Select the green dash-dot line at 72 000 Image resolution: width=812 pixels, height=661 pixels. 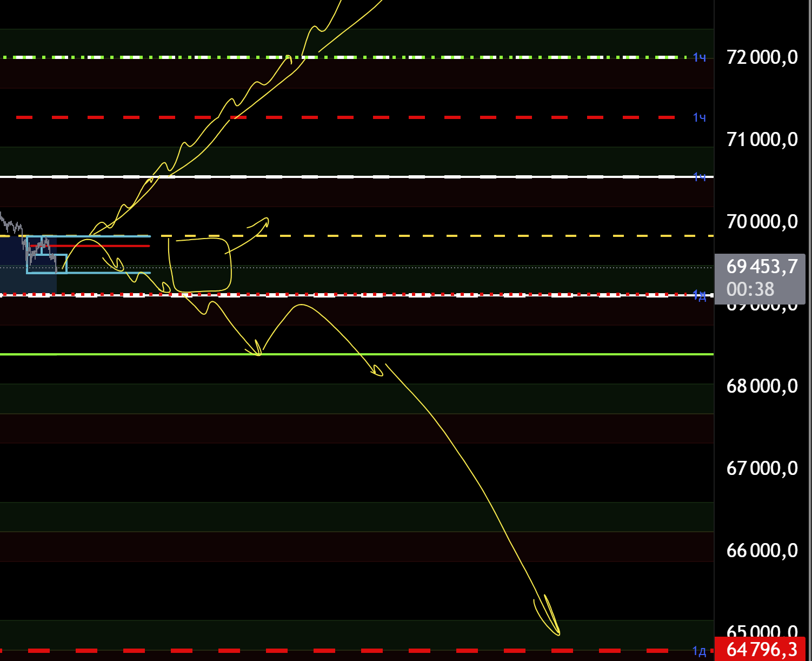click(432, 57)
